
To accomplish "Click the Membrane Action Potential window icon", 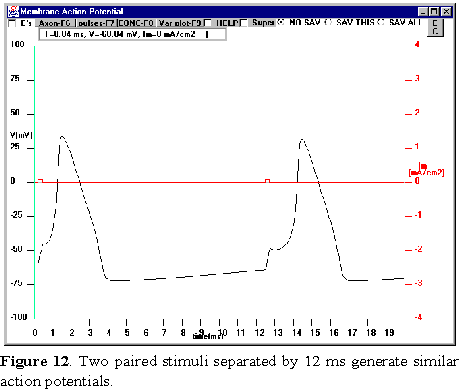I will click(x=13, y=12).
